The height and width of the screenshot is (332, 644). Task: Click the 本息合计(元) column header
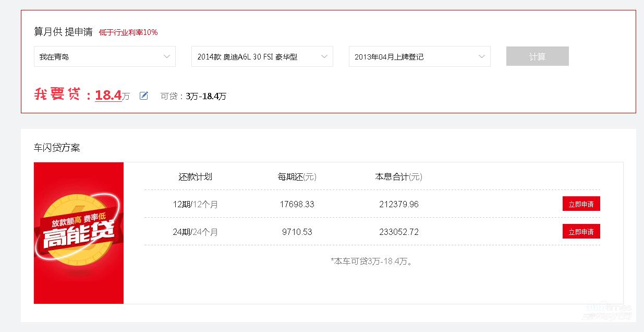coord(399,176)
